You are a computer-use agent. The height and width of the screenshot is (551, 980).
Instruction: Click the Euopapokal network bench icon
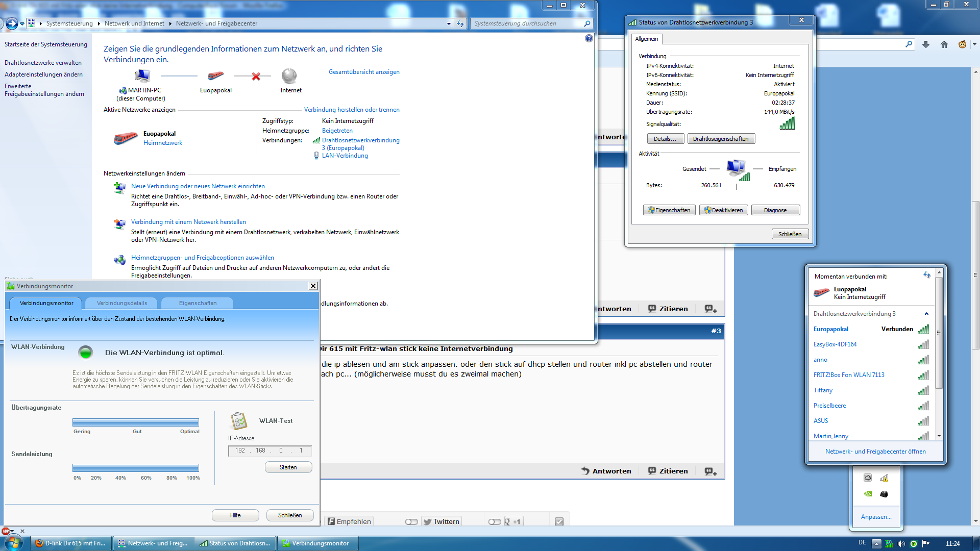125,138
